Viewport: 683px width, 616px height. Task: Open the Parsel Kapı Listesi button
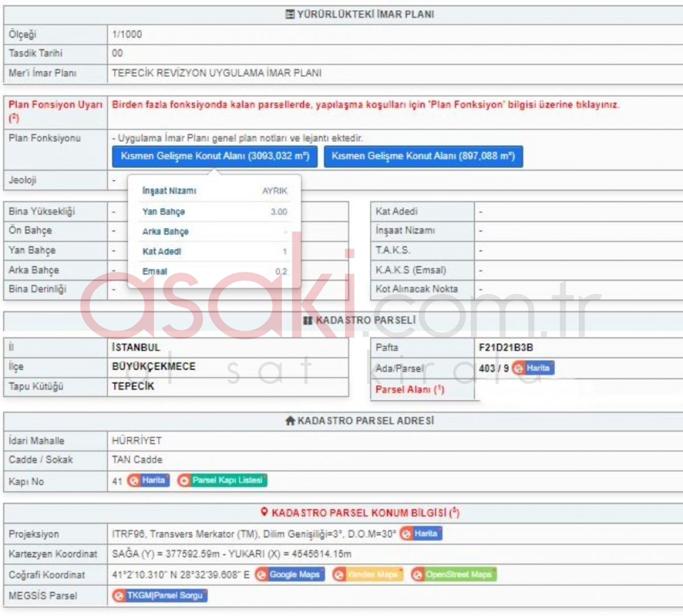coord(222,481)
